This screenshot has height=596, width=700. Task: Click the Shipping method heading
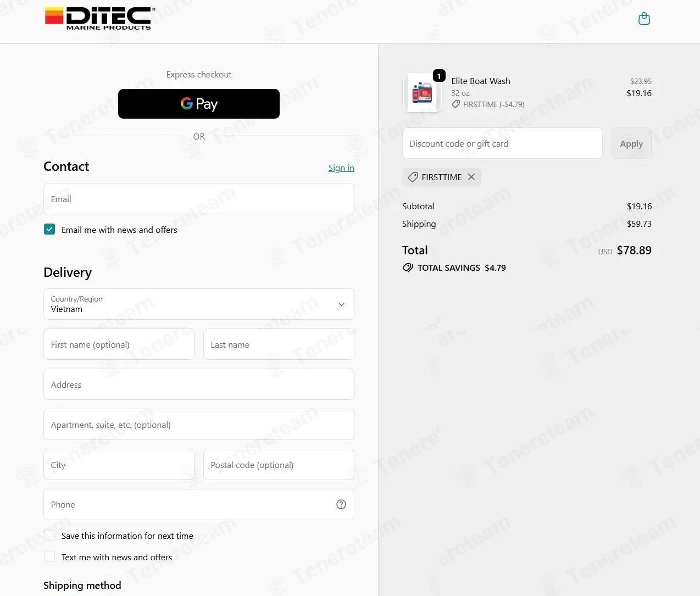click(x=82, y=585)
